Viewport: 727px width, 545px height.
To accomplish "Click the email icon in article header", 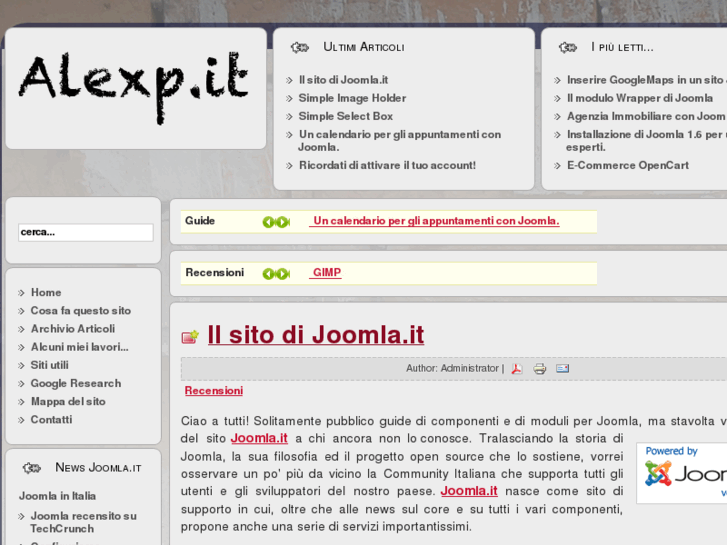I will [562, 368].
